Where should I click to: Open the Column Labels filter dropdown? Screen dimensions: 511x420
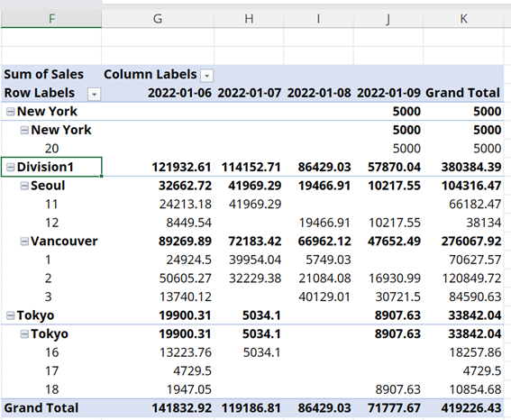(206, 76)
